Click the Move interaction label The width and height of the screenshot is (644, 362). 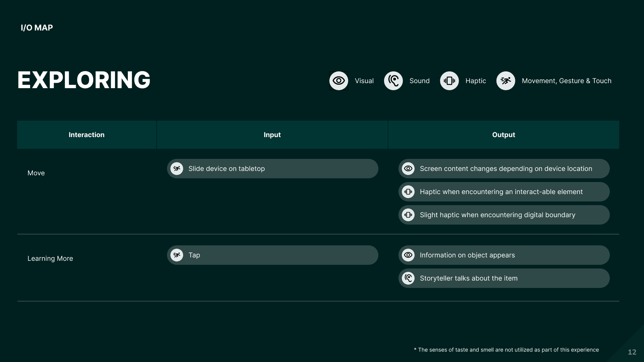click(x=36, y=173)
